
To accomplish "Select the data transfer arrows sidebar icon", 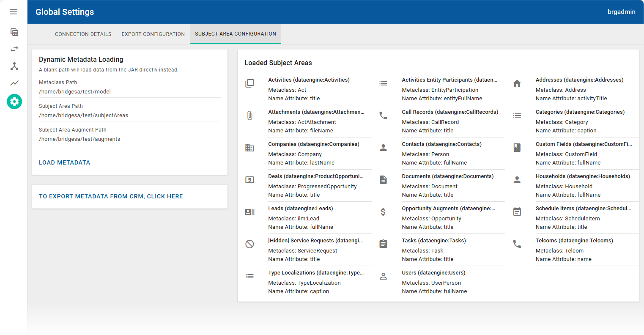I will click(x=14, y=49).
